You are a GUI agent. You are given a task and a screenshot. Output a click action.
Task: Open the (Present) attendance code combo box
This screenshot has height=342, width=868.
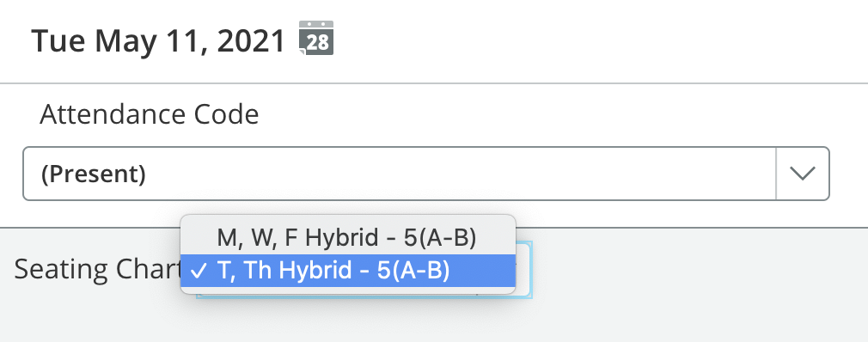(425, 174)
